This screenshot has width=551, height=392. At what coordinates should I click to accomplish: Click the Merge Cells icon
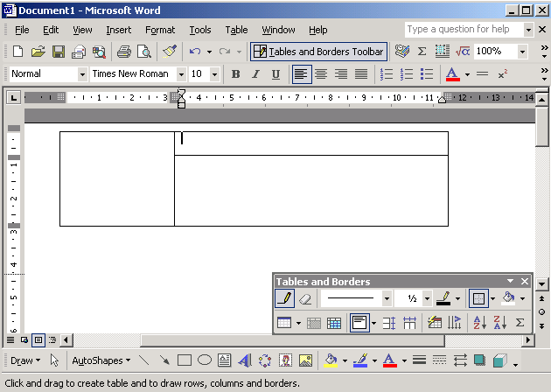pos(314,323)
